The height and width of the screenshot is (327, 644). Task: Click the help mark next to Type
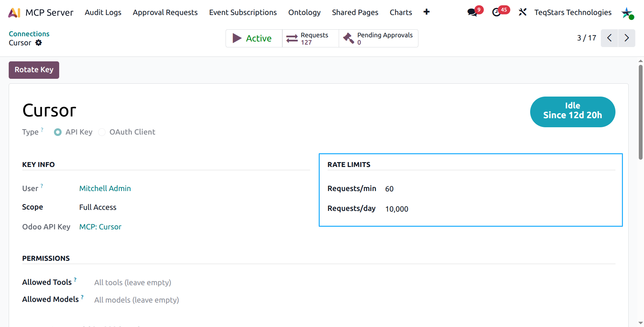click(42, 130)
